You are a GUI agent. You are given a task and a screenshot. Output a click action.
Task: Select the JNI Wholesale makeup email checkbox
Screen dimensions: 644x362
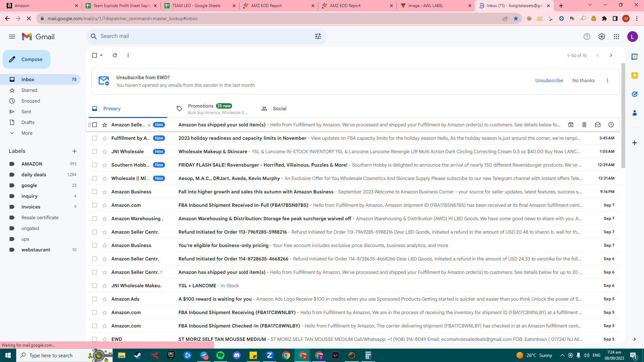tap(95, 152)
